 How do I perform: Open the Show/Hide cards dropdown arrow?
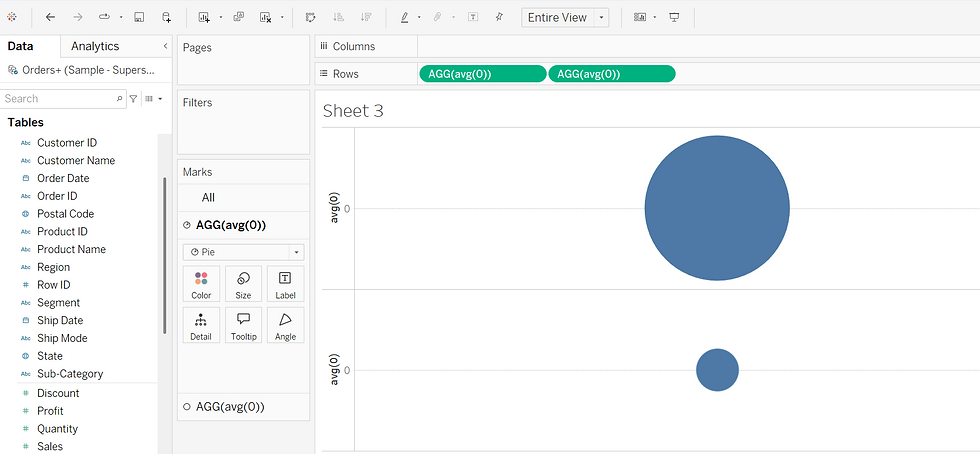pyautogui.click(x=654, y=18)
